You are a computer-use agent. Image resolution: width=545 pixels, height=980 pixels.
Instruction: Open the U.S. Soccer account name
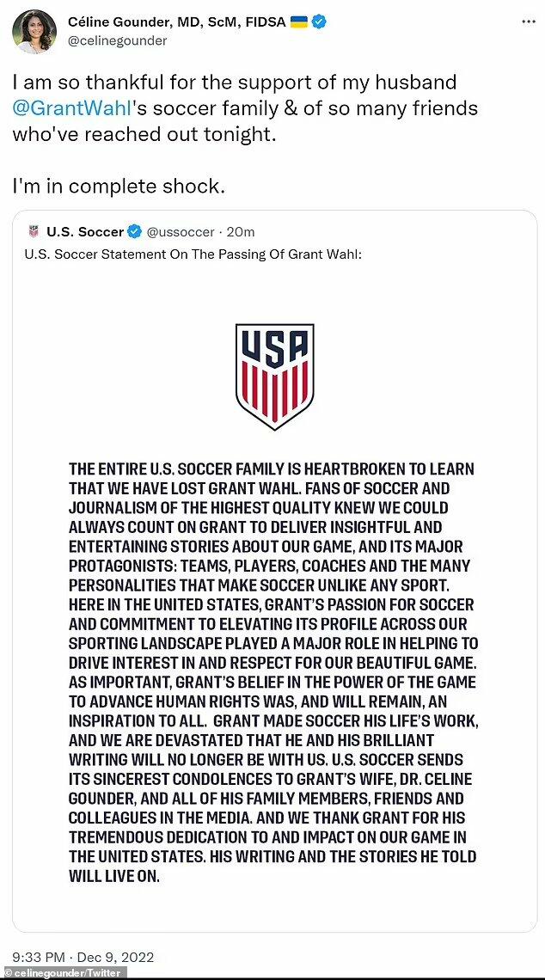tap(85, 232)
